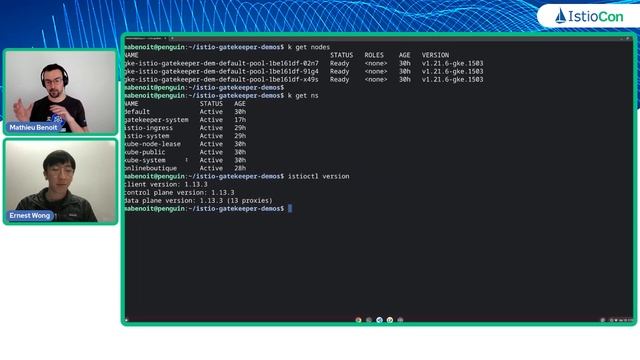The image size is (640, 360).
Task: Click the 'default' namespace row
Action: coord(185,112)
